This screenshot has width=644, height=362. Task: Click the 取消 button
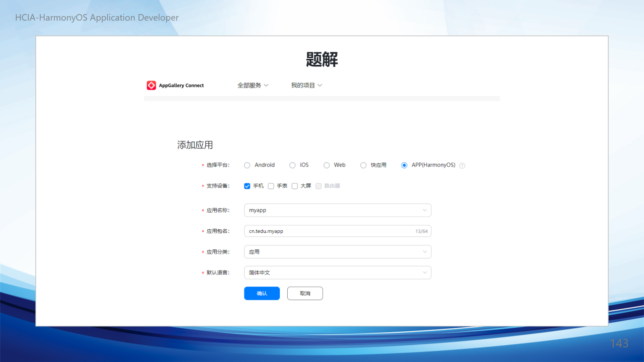(x=305, y=293)
